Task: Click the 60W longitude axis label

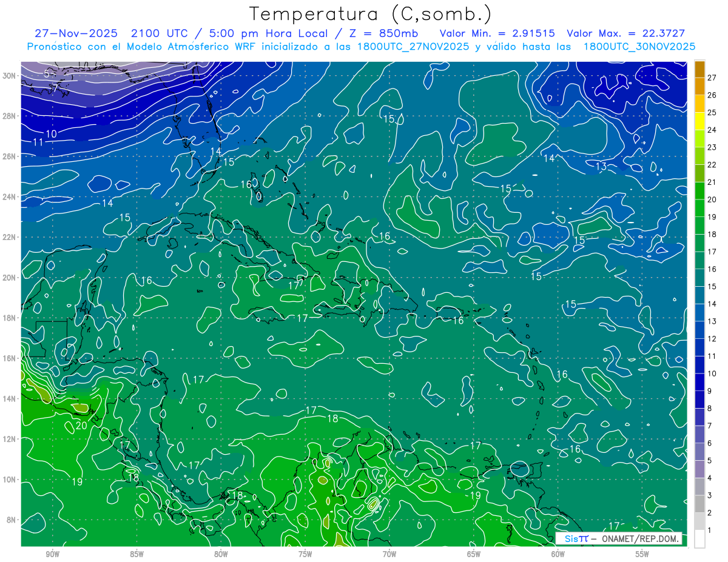Action: click(x=558, y=554)
